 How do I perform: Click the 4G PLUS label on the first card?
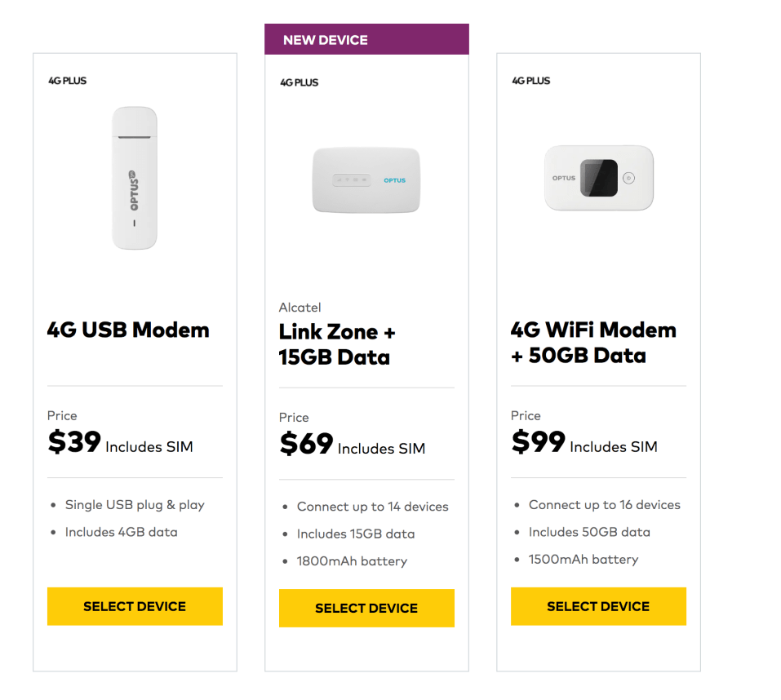click(66, 80)
